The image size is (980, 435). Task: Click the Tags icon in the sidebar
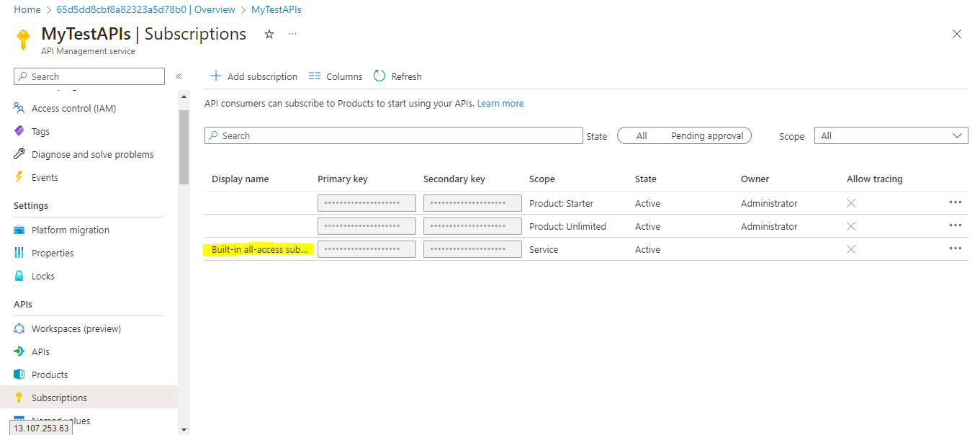pyautogui.click(x=19, y=131)
